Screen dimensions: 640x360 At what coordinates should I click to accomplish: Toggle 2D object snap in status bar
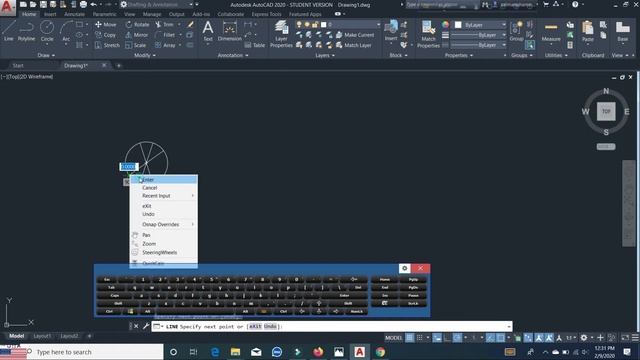(500, 338)
